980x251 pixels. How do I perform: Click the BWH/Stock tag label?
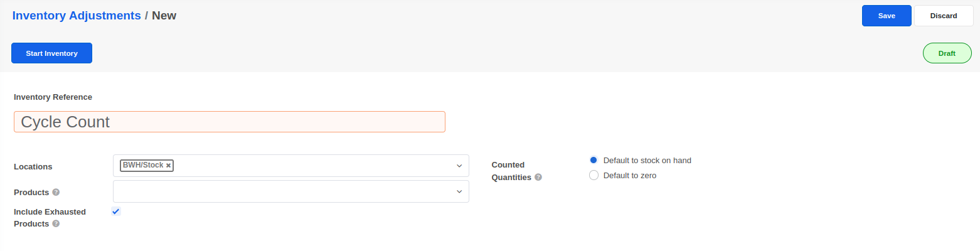coord(143,166)
